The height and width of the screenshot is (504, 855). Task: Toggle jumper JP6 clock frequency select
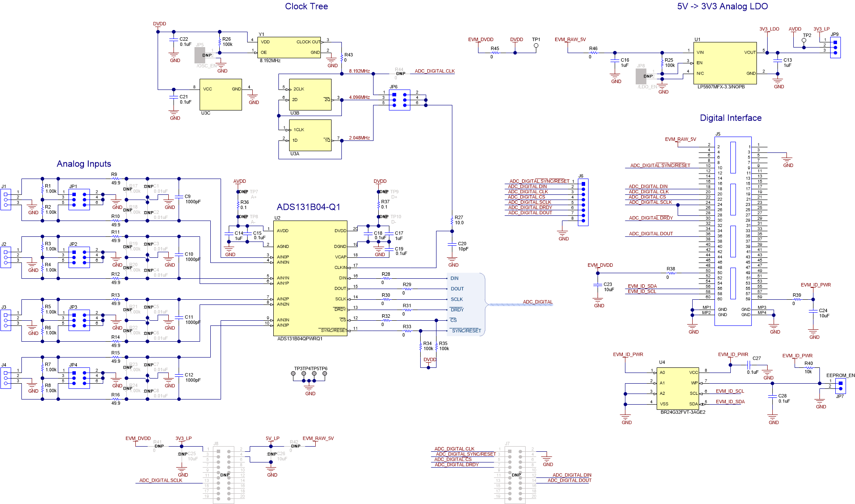tap(398, 100)
